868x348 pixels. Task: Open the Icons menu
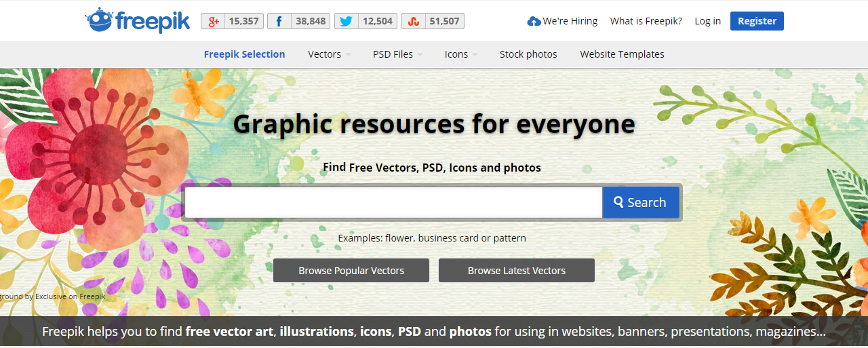pos(456,54)
